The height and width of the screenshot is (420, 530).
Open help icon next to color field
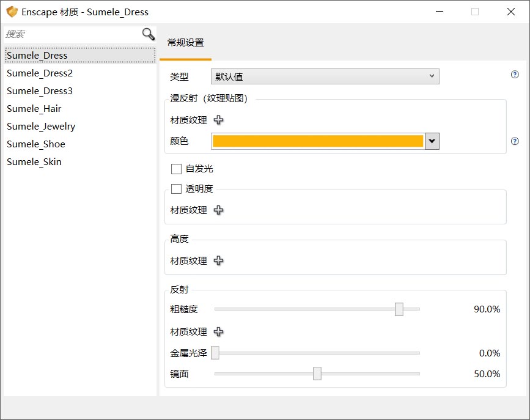point(515,141)
